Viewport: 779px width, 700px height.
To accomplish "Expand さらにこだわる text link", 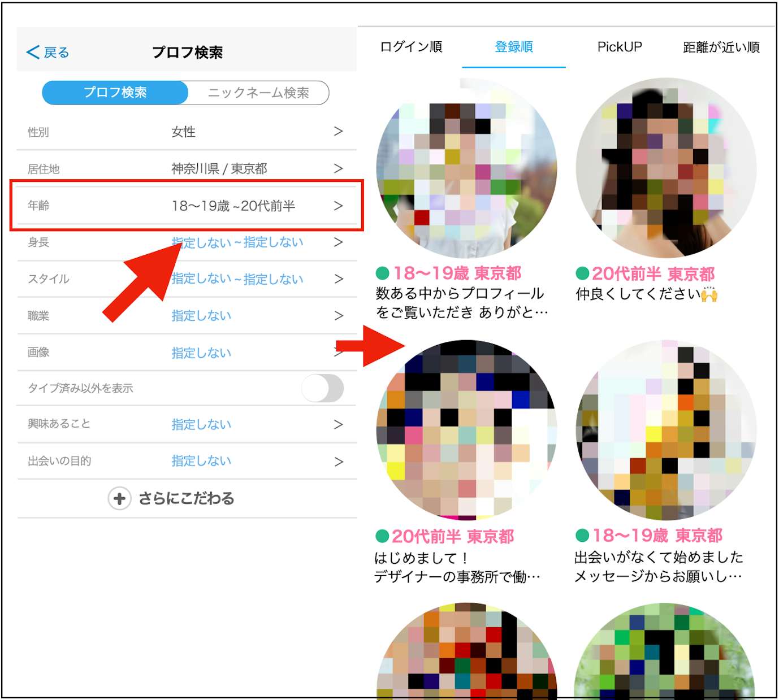I will [187, 498].
